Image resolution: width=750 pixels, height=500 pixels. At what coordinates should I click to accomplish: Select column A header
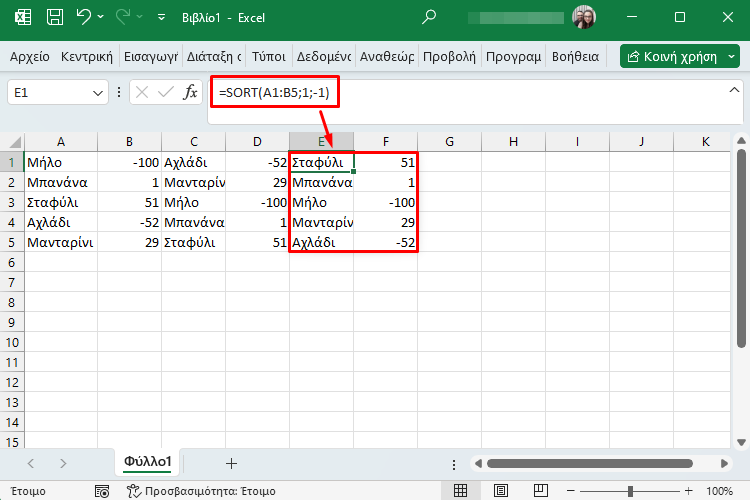(x=61, y=142)
